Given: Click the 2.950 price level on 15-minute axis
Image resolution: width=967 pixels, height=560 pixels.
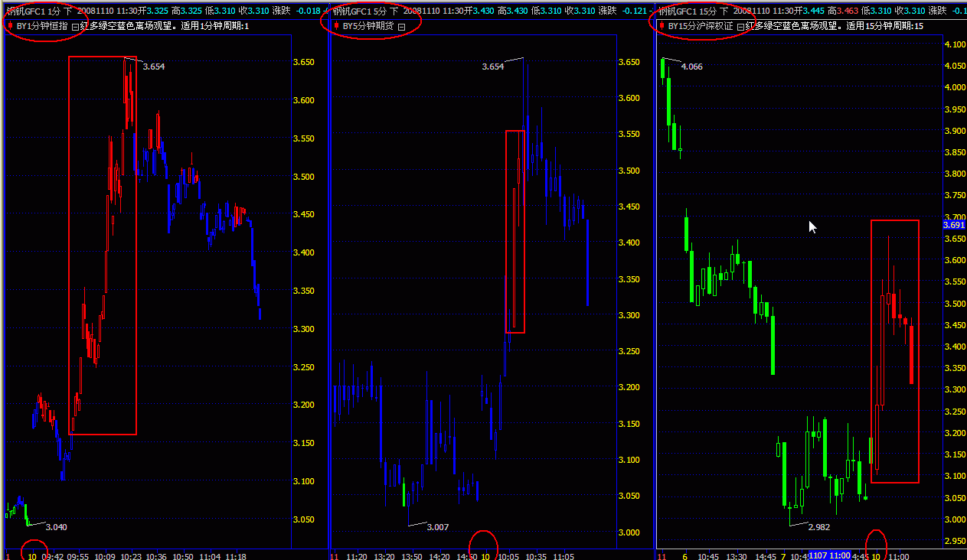Looking at the screenshot, I should click(x=955, y=542).
